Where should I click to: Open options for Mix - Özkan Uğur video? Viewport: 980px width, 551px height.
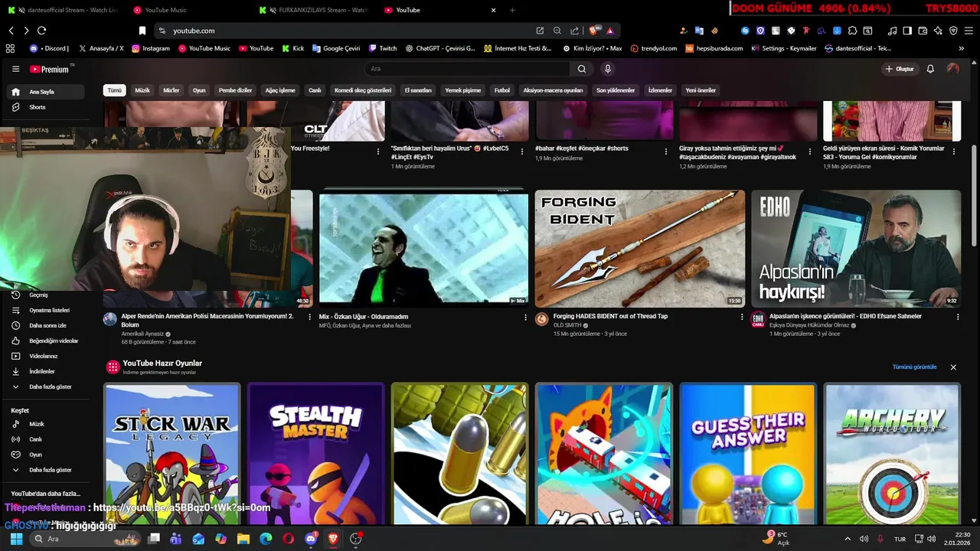[525, 317]
